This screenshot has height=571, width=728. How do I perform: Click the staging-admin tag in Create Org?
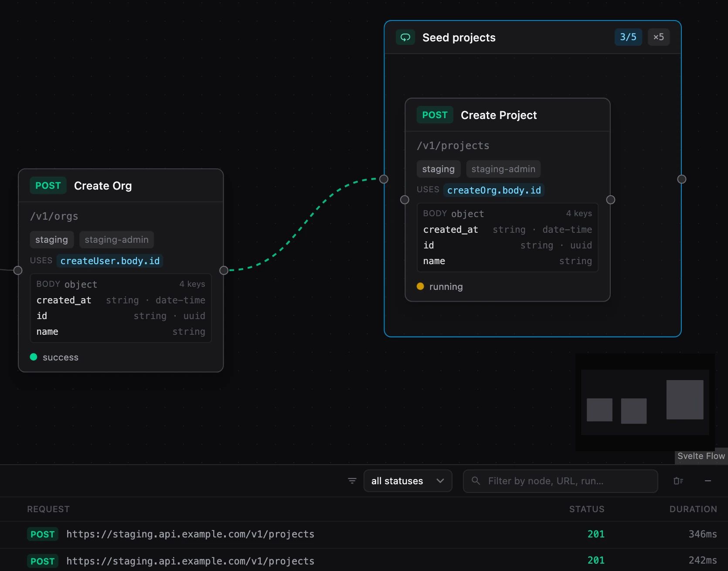click(x=116, y=240)
